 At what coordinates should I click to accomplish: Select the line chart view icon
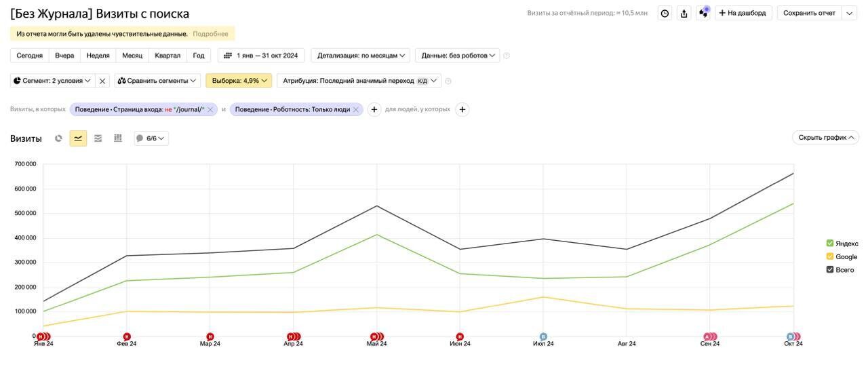coord(79,138)
